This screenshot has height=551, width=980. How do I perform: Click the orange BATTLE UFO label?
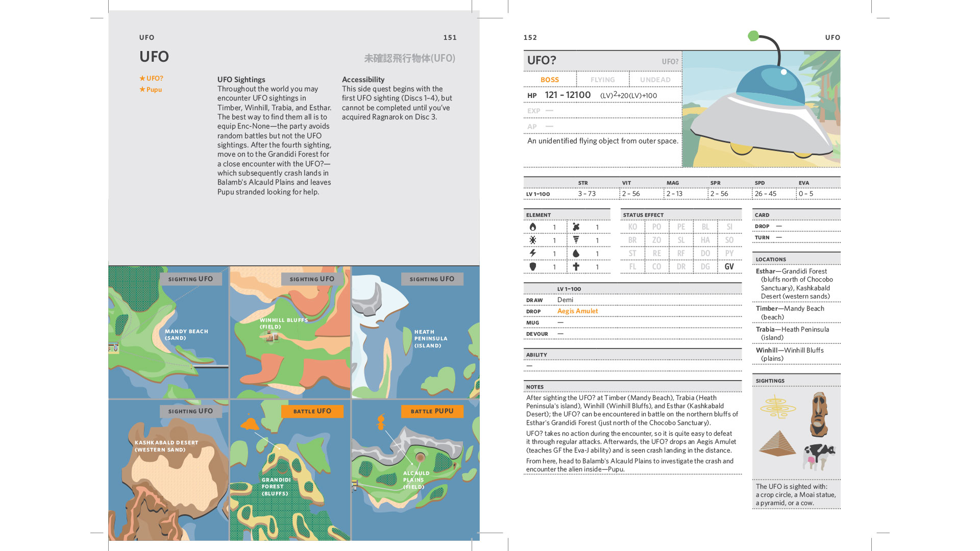tap(312, 411)
